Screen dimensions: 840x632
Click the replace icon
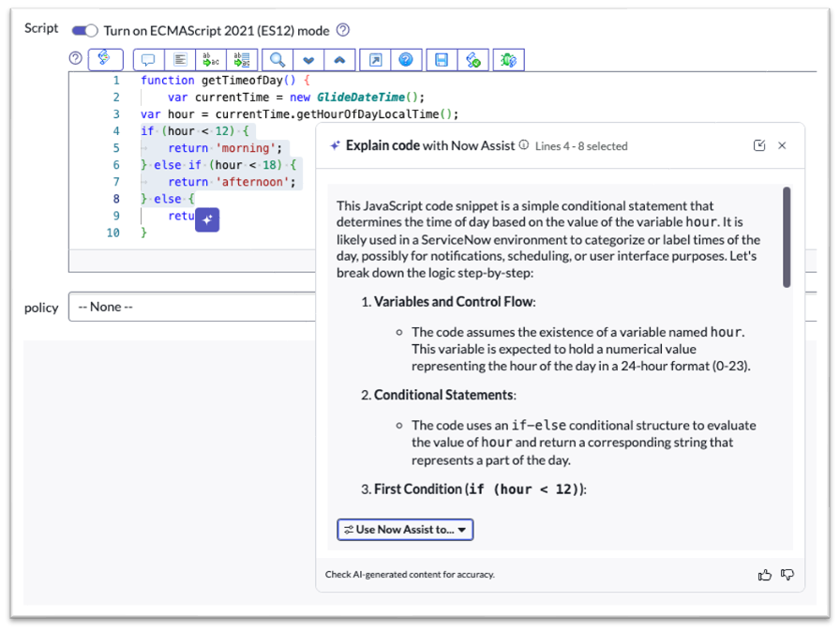tap(211, 59)
